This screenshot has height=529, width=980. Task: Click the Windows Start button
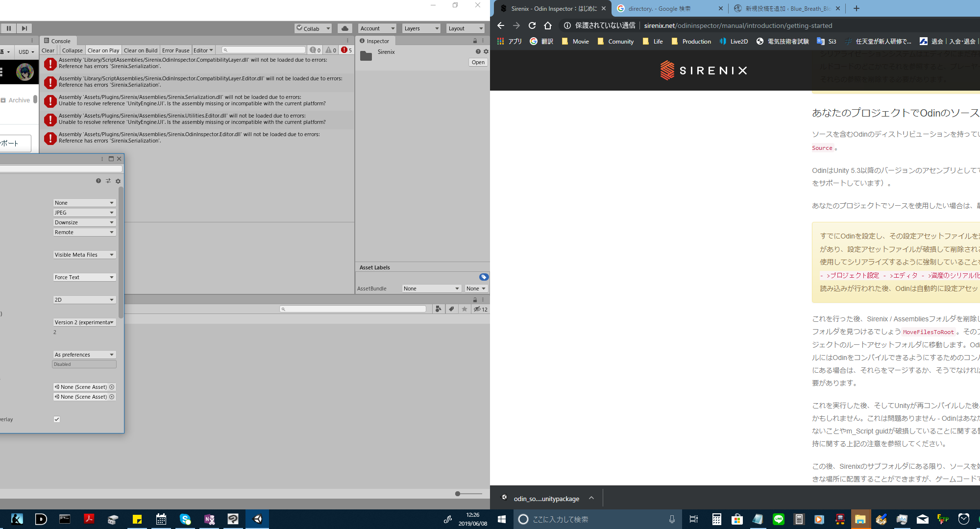click(x=502, y=519)
